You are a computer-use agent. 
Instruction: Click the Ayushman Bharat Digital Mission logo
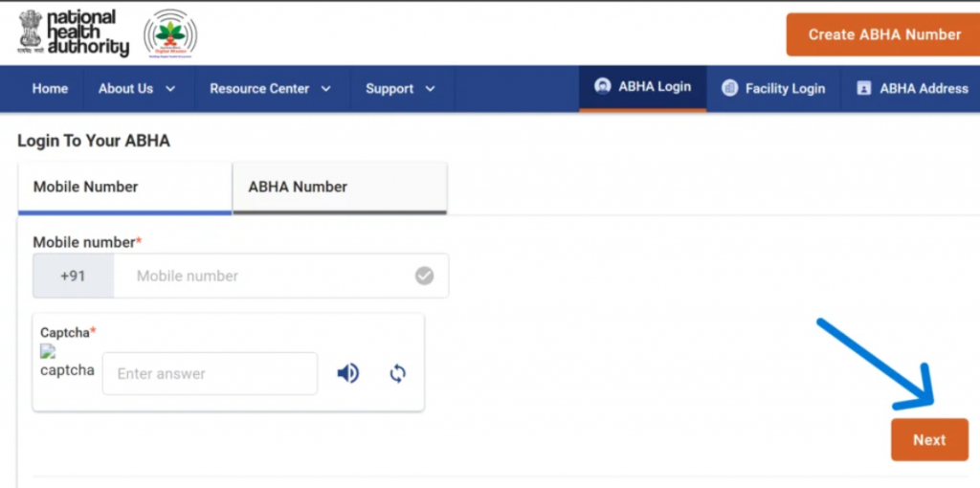click(x=170, y=33)
